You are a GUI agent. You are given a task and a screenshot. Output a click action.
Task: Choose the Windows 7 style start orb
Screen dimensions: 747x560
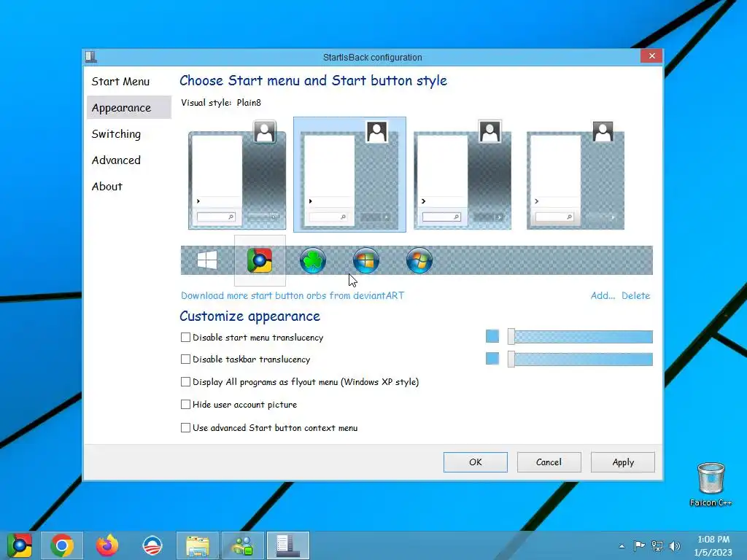419,260
